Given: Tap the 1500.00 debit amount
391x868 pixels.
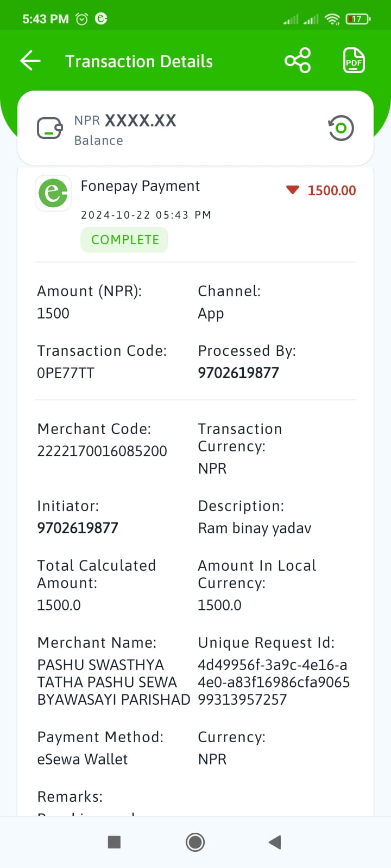Looking at the screenshot, I should [x=332, y=190].
